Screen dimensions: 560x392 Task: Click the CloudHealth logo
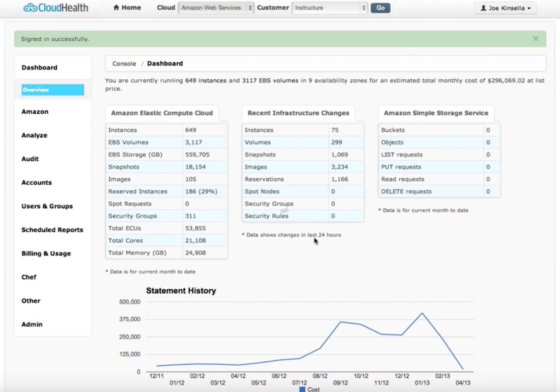pos(56,8)
